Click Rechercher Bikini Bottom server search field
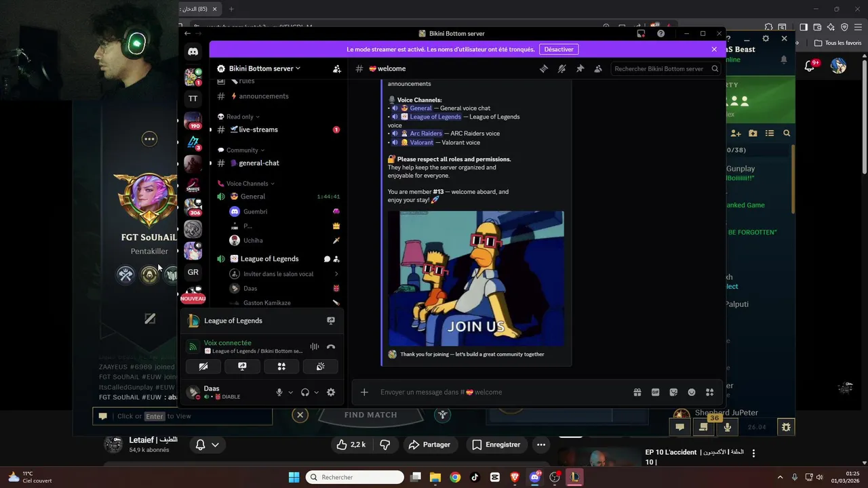 point(665,68)
